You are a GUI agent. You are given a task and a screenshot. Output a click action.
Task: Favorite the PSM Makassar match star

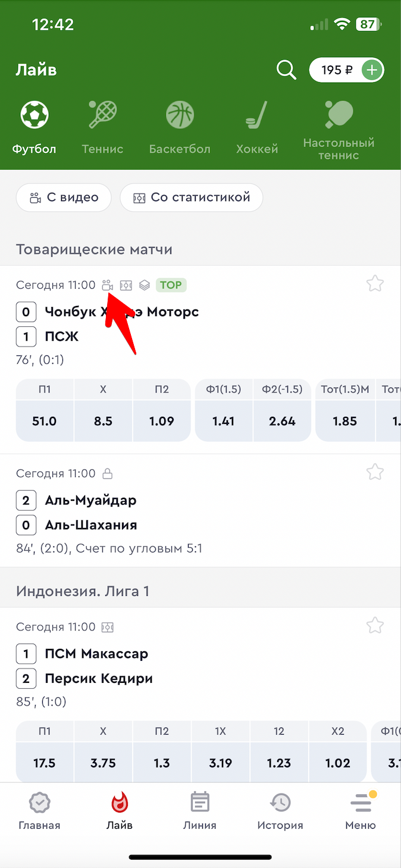(x=375, y=625)
